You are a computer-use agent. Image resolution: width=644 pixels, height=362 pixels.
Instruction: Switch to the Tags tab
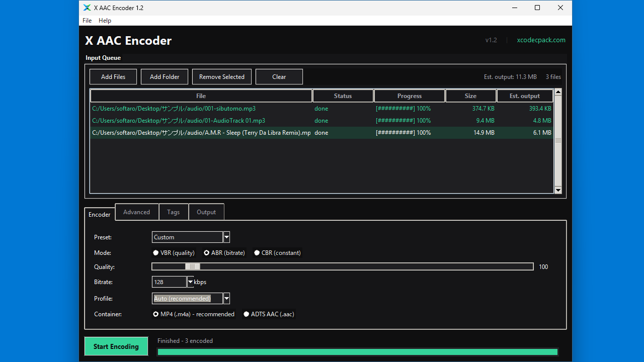point(174,212)
